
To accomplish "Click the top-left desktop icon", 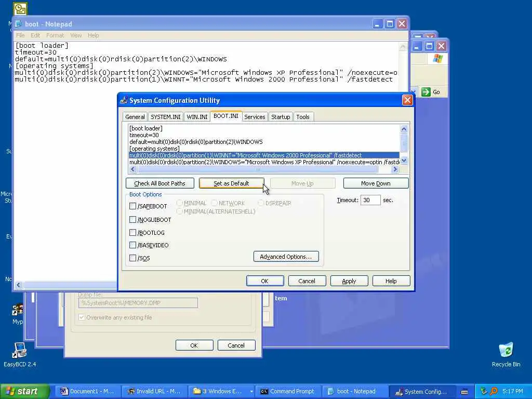I will 20,9.
